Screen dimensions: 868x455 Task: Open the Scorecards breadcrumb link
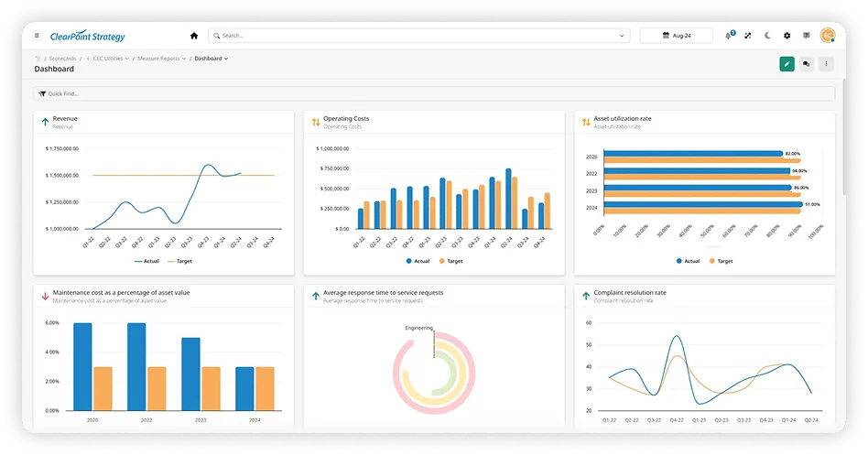pos(62,58)
